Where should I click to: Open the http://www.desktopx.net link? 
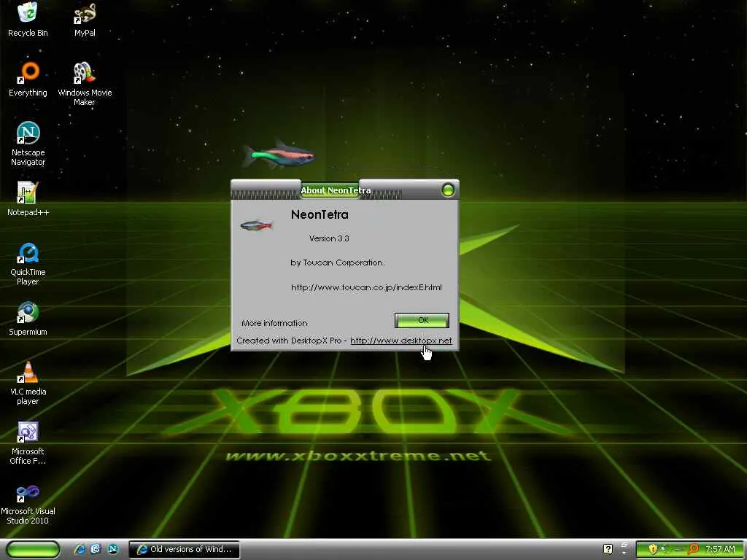pos(400,341)
